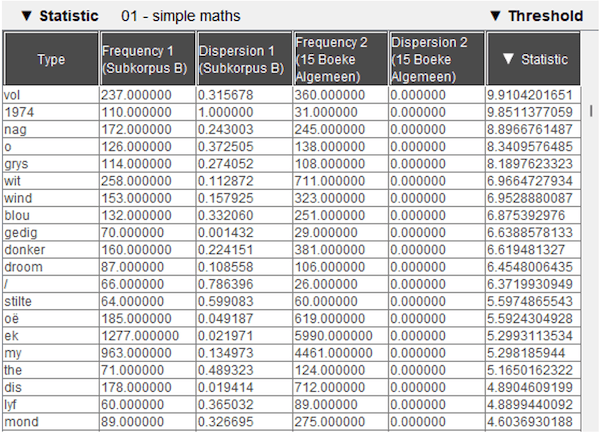The width and height of the screenshot is (600, 433).
Task: Click the Type column header
Action: point(50,59)
